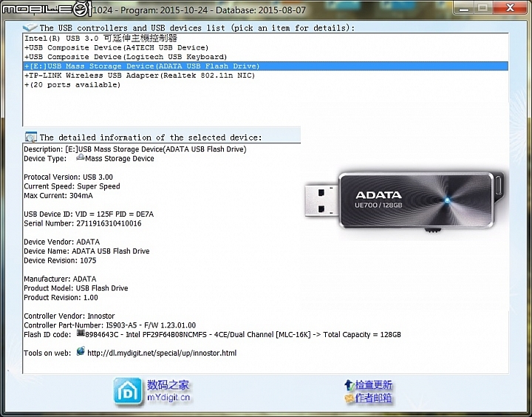Click the USB drive icon beside the devices list heading
Viewport: 532px width, 417px height.
[30, 27]
